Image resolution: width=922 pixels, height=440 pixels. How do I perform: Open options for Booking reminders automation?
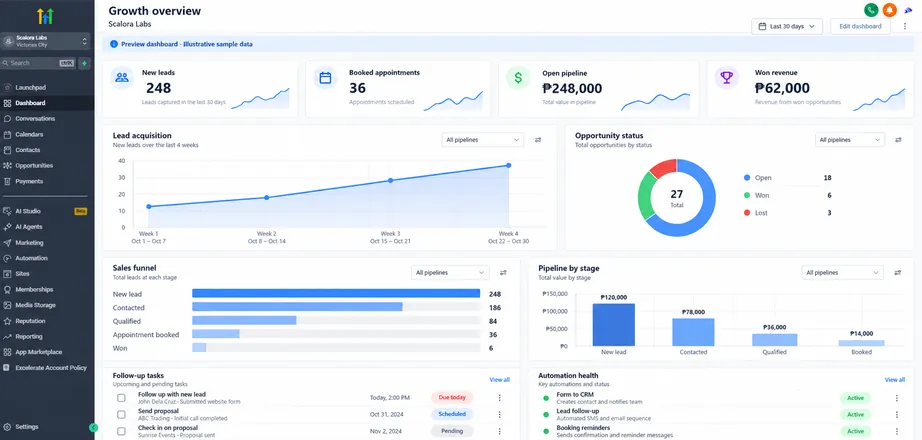pyautogui.click(x=897, y=431)
